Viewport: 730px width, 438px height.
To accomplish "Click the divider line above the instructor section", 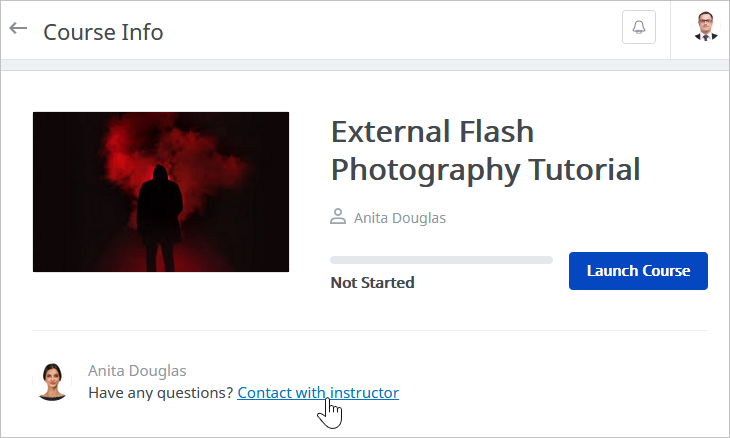I will (369, 331).
